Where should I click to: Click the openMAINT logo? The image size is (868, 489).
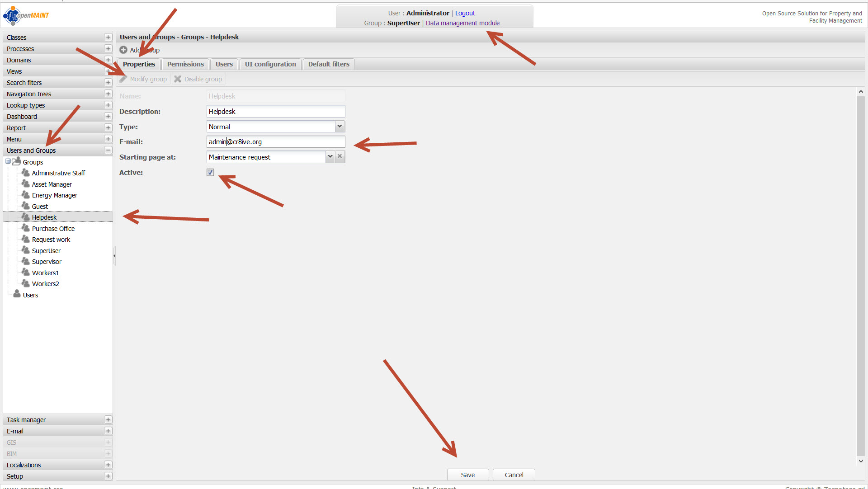tap(26, 15)
